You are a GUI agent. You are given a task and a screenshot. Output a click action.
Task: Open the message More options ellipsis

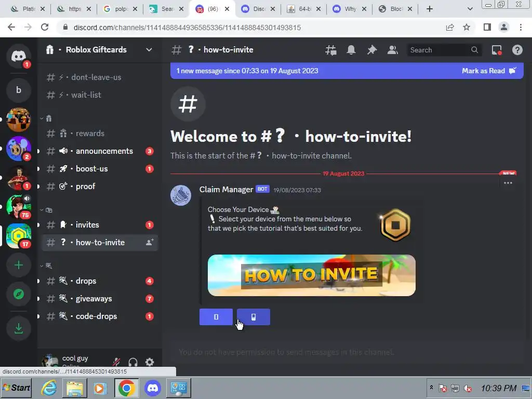point(508,183)
